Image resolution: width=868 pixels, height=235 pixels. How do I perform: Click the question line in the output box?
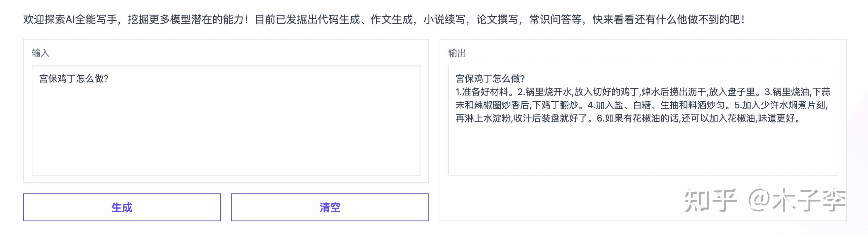pyautogui.click(x=490, y=79)
